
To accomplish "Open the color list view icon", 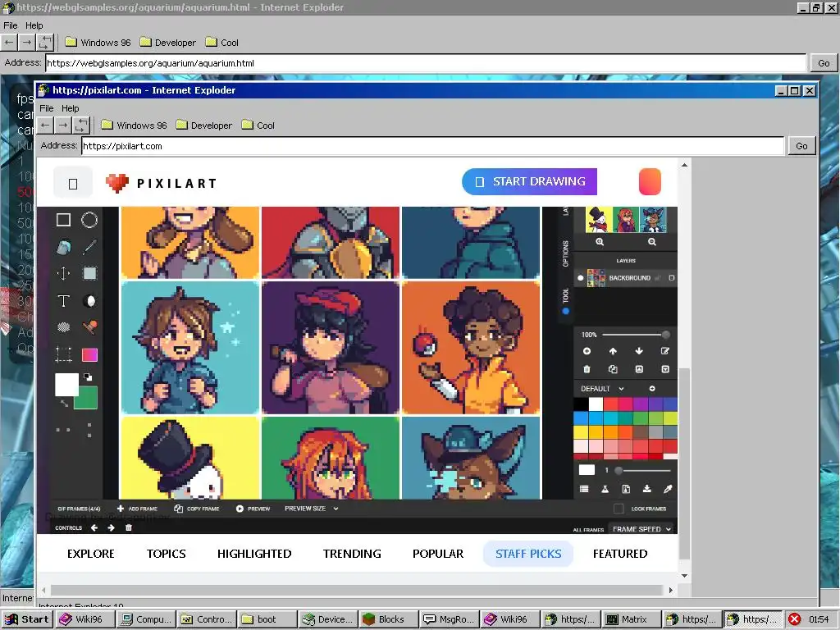I will pyautogui.click(x=584, y=489).
